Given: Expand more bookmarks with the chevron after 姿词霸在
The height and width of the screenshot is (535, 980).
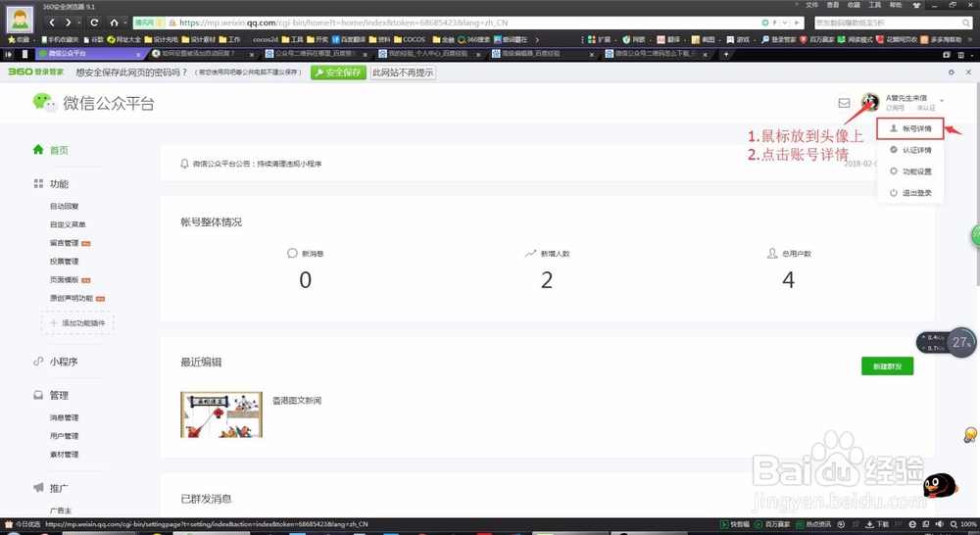Looking at the screenshot, I should [x=537, y=39].
